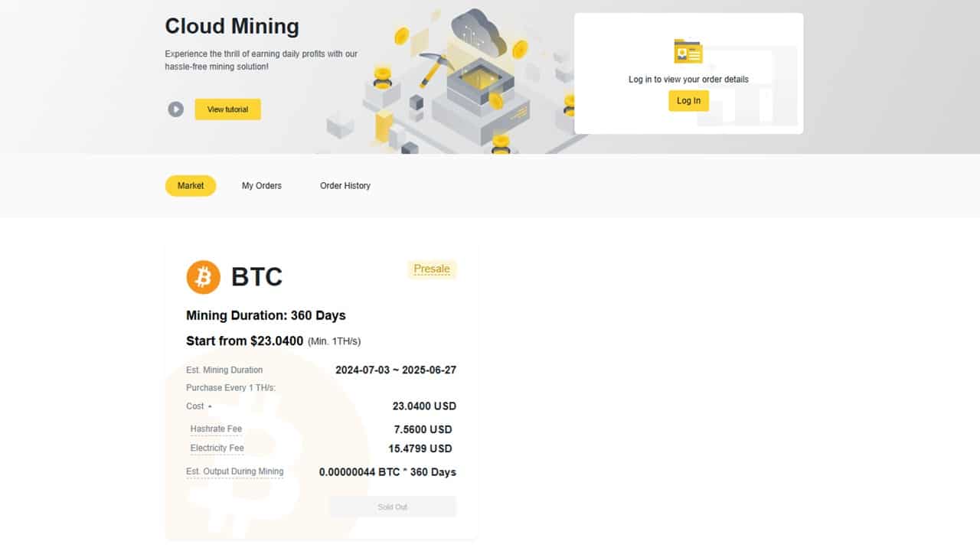The height and width of the screenshot is (551, 980).
Task: Click the Cloud Mining page heading
Action: 232,26
